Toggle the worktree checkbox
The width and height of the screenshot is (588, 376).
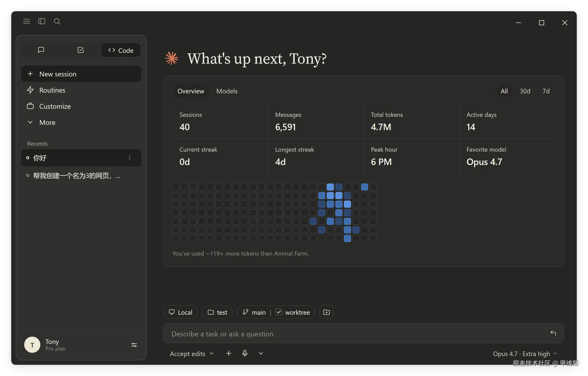pos(279,312)
